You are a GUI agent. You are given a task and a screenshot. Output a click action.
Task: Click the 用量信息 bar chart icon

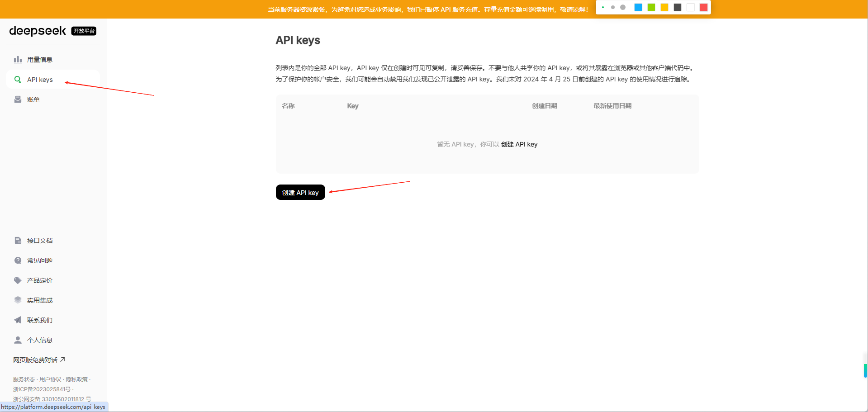pos(18,60)
